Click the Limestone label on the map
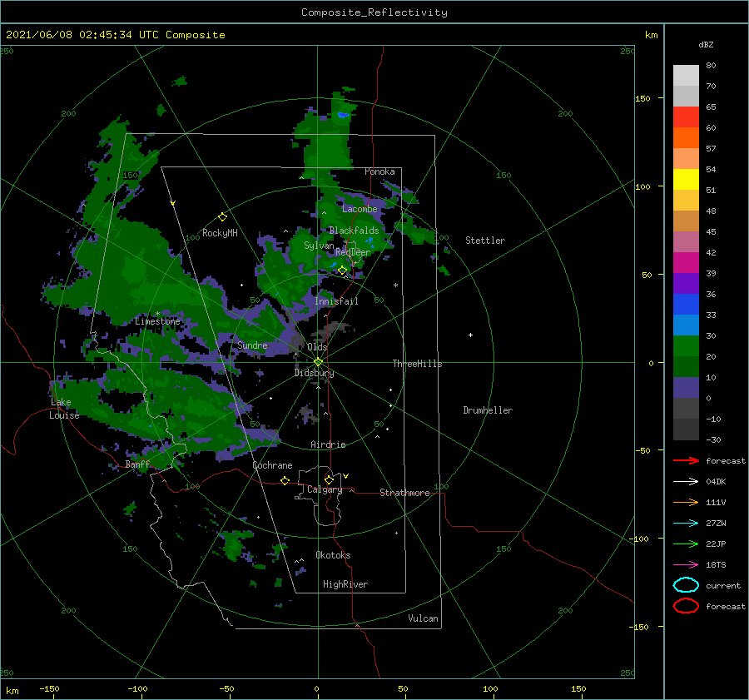Image resolution: width=749 pixels, height=700 pixels. 157,321
